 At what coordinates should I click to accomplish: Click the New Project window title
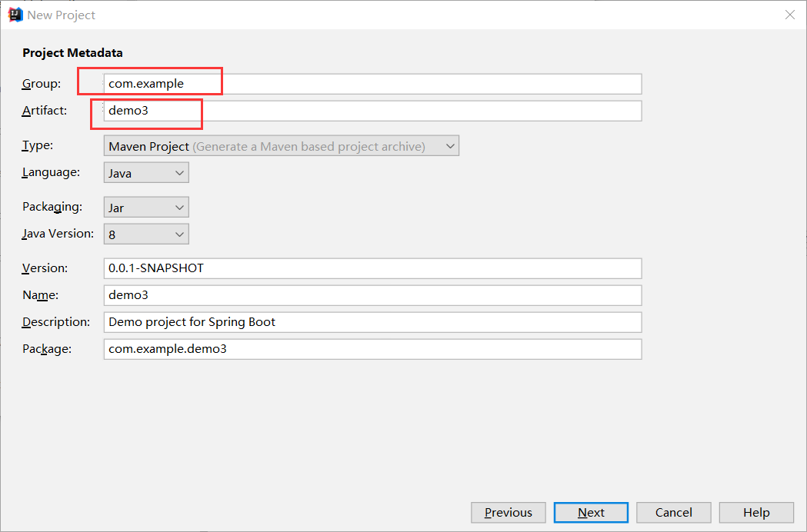(x=62, y=15)
